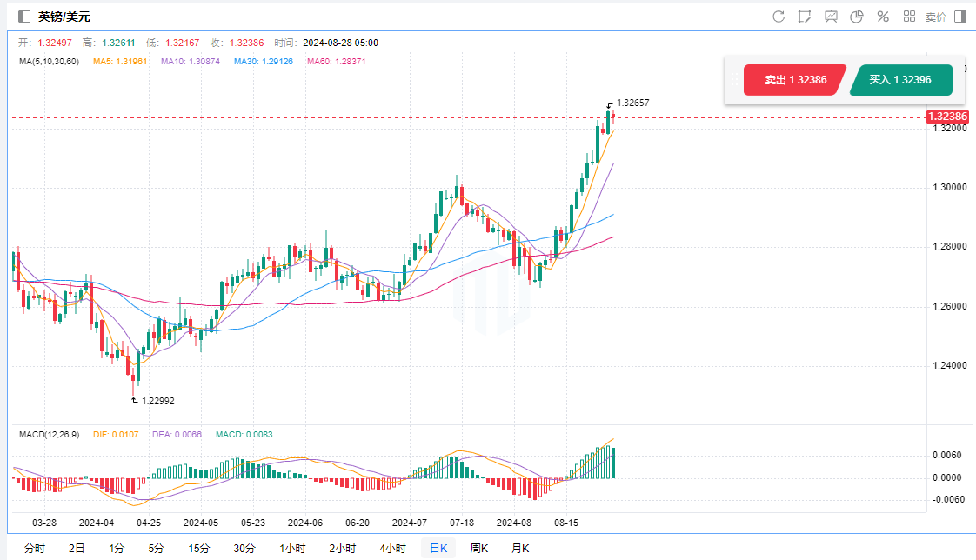Click the red 1.32386 current price label

point(947,117)
